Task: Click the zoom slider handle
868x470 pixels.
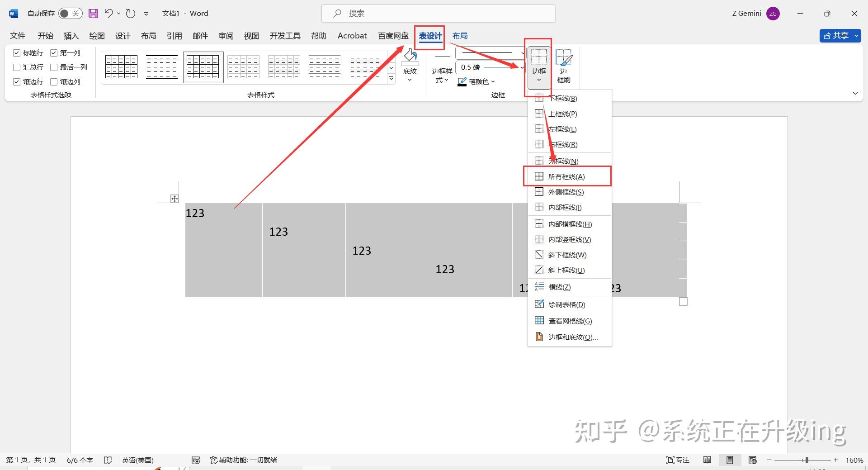Action: pos(807,460)
